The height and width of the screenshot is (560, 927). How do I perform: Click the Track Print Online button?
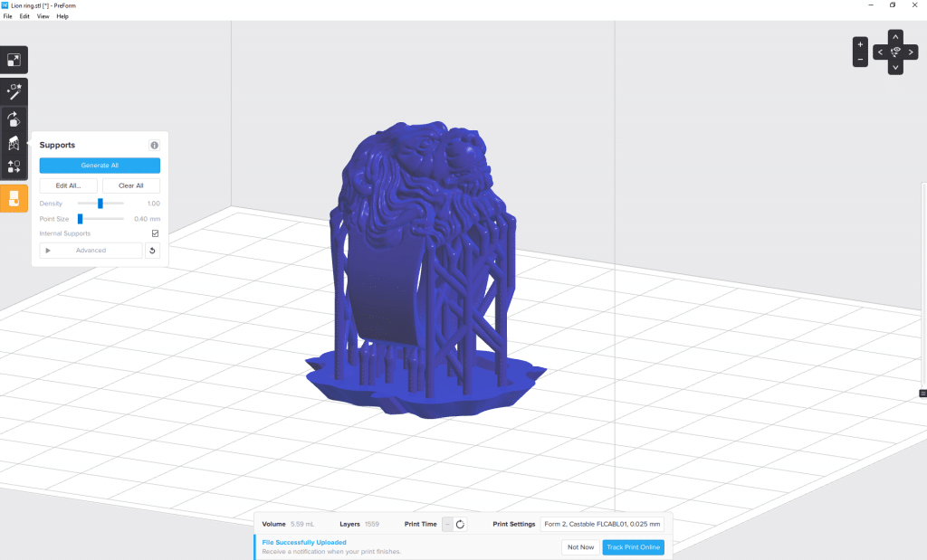coord(633,547)
